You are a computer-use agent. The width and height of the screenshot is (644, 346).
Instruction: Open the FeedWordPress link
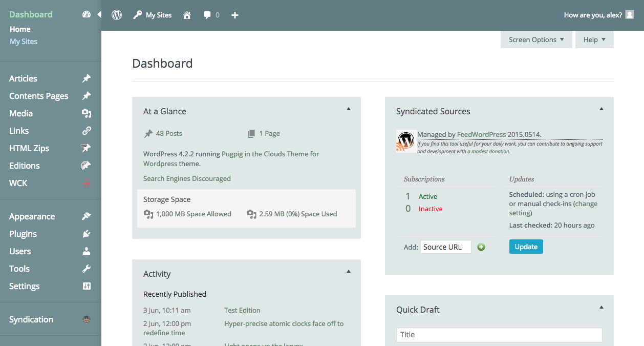click(x=481, y=134)
